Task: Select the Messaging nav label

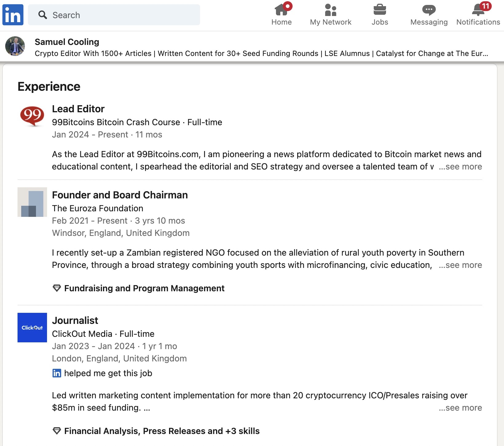Action: coord(429,22)
